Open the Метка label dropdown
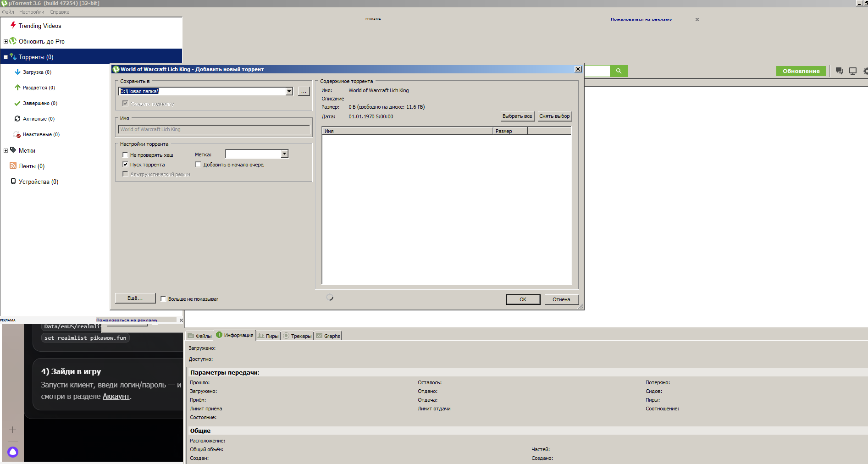868x464 pixels. [284, 154]
